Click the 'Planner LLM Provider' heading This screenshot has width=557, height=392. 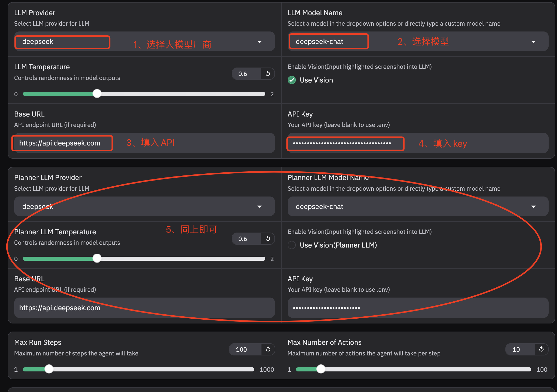coord(48,177)
